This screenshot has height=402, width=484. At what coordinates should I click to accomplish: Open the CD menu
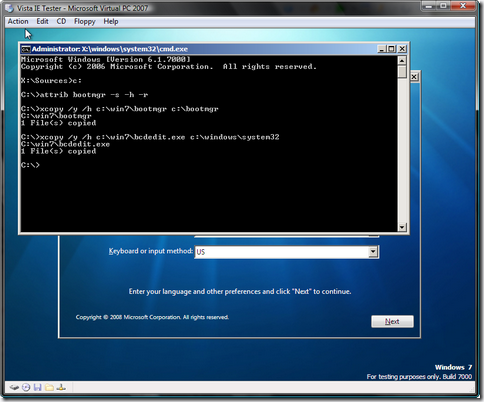[61, 21]
